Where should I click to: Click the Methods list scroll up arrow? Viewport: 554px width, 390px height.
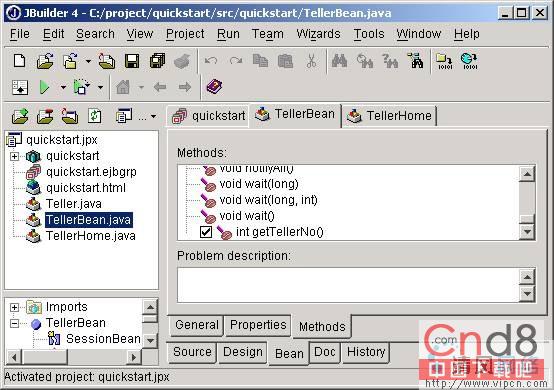click(527, 174)
